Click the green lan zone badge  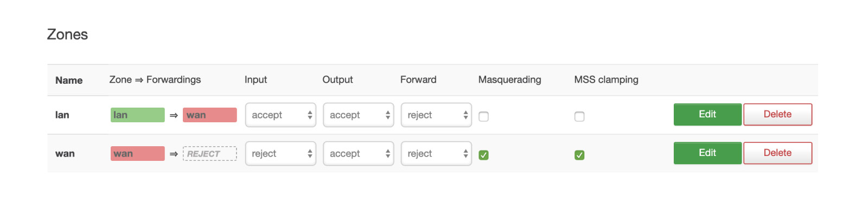point(138,115)
